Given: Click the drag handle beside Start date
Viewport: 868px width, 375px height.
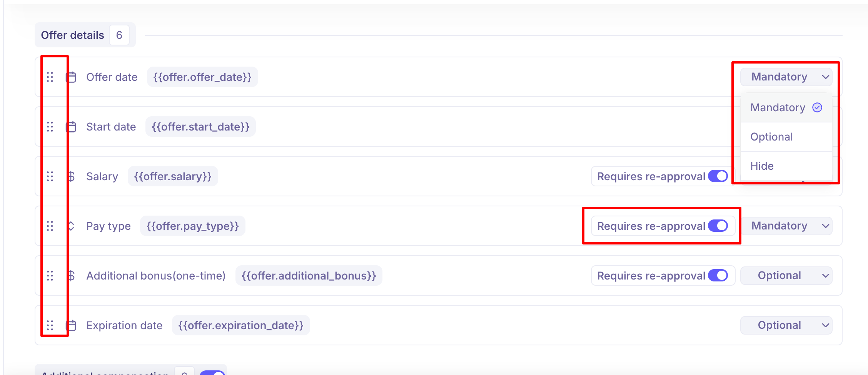Looking at the screenshot, I should coord(50,127).
